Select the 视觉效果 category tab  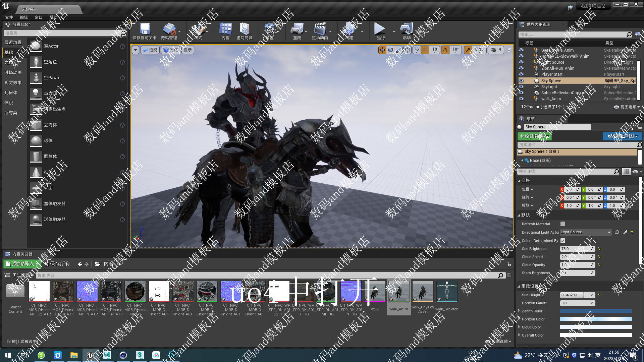tap(13, 82)
